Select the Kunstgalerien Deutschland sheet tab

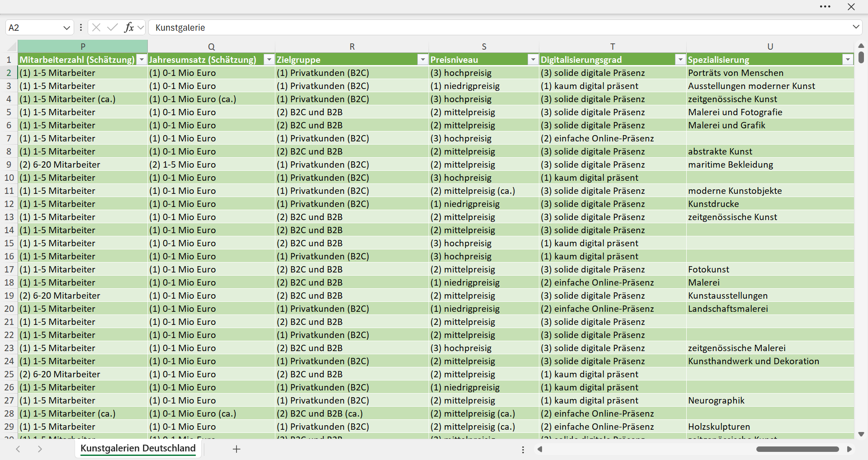click(x=138, y=448)
